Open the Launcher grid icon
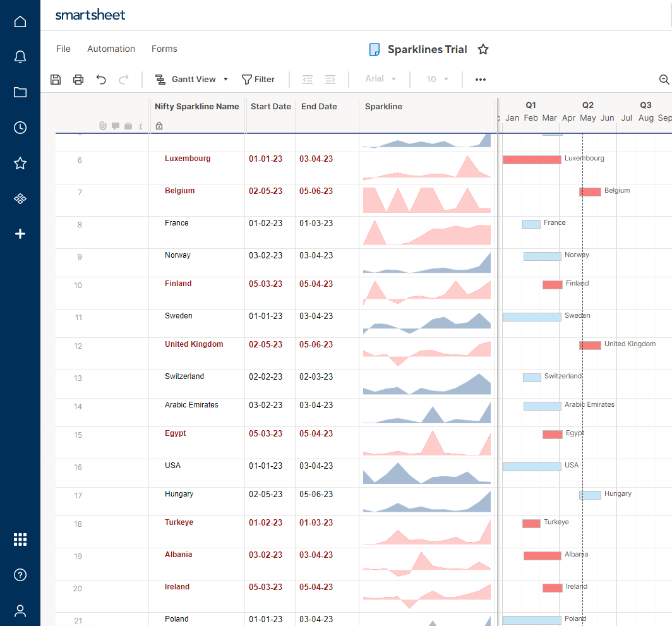The width and height of the screenshot is (672, 626). (x=20, y=539)
